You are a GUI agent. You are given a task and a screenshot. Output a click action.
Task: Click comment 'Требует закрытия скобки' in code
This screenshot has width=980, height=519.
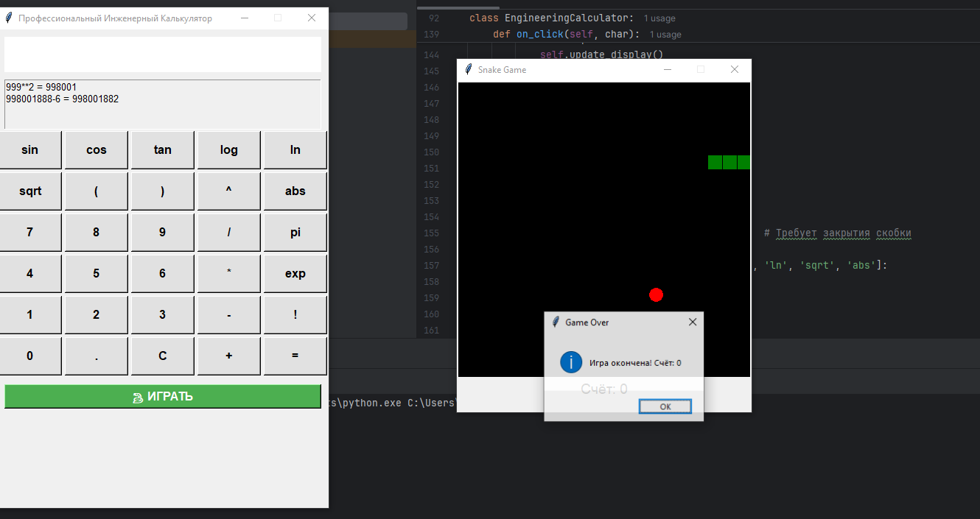click(838, 233)
